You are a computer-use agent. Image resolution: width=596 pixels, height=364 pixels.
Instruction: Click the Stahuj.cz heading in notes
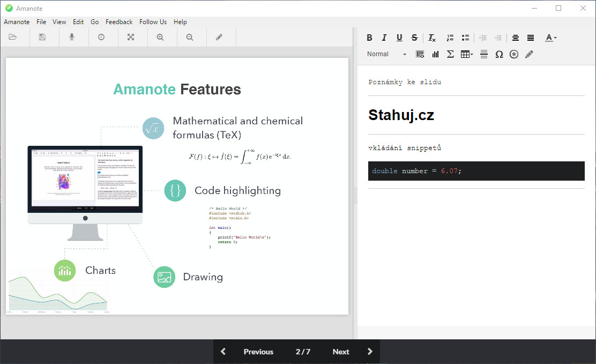click(x=401, y=115)
